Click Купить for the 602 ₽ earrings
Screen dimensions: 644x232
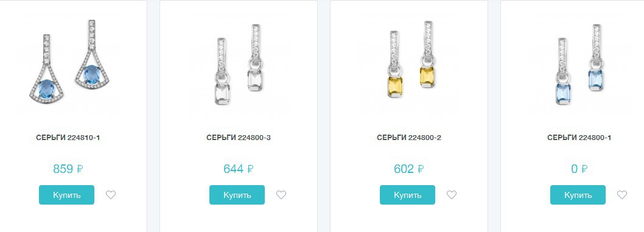[x=407, y=195]
